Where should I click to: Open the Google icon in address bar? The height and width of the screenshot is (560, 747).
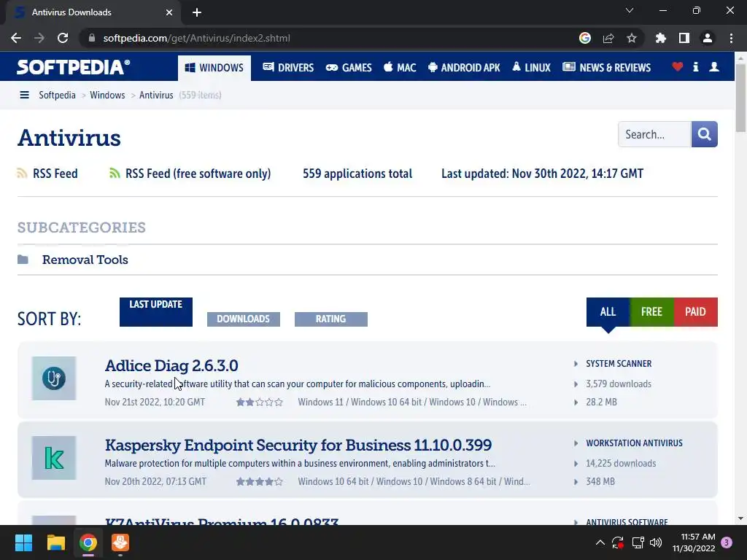click(584, 38)
